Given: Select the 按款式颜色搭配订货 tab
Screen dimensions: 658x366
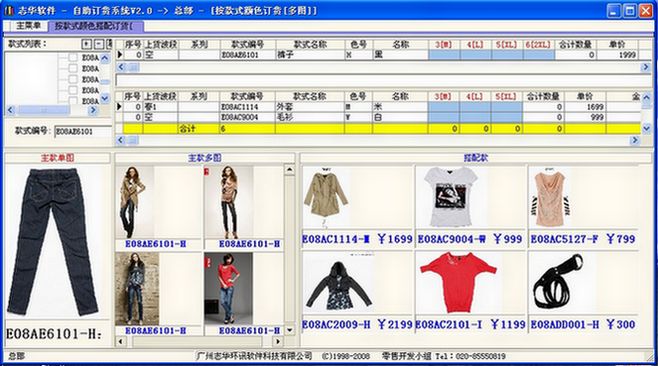Looking at the screenshot, I should [95, 26].
